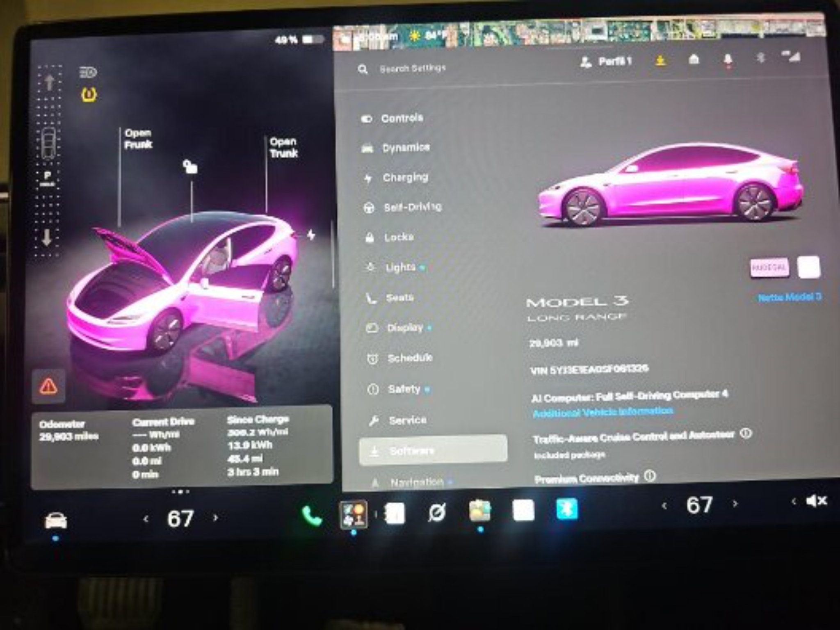
Task: Open the Seats settings
Action: (390, 298)
